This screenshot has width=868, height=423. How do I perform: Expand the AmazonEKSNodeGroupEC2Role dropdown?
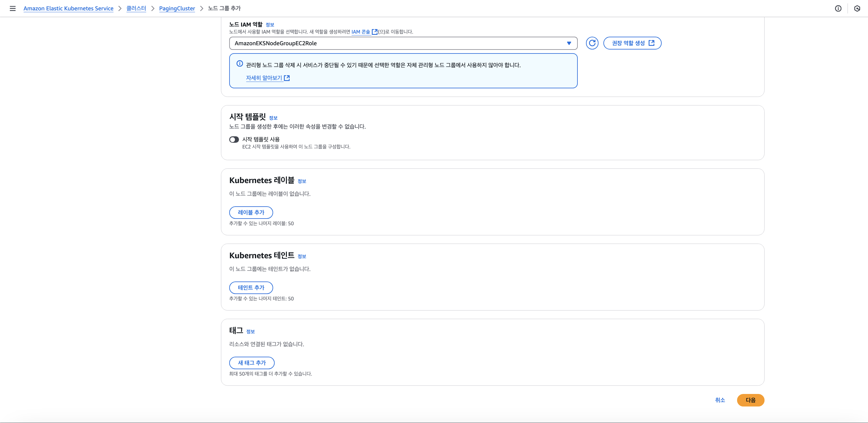pos(403,43)
